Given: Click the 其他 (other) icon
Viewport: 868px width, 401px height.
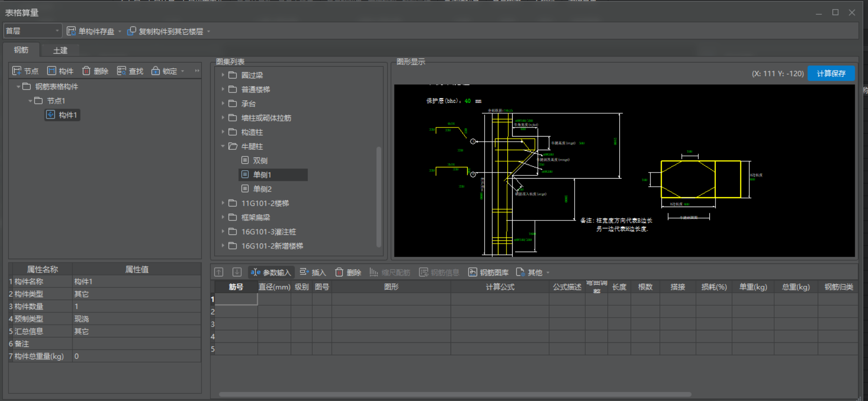Looking at the screenshot, I should point(520,272).
